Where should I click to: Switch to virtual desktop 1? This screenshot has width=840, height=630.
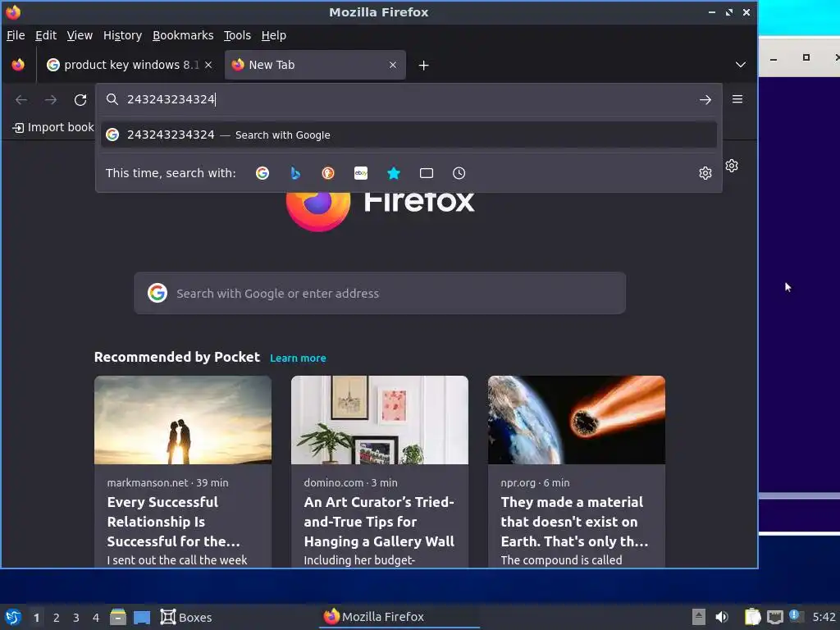point(36,618)
